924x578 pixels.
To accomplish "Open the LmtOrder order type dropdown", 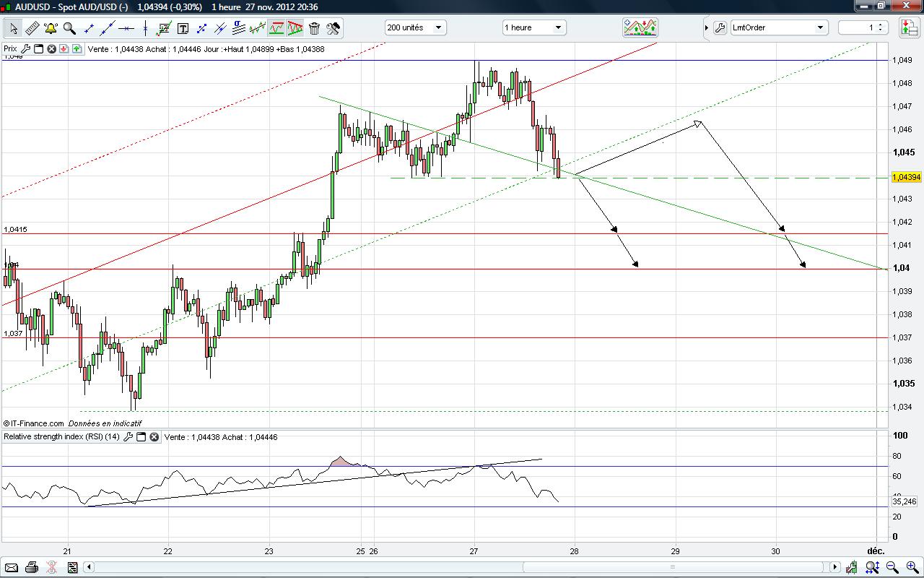I will pos(778,27).
